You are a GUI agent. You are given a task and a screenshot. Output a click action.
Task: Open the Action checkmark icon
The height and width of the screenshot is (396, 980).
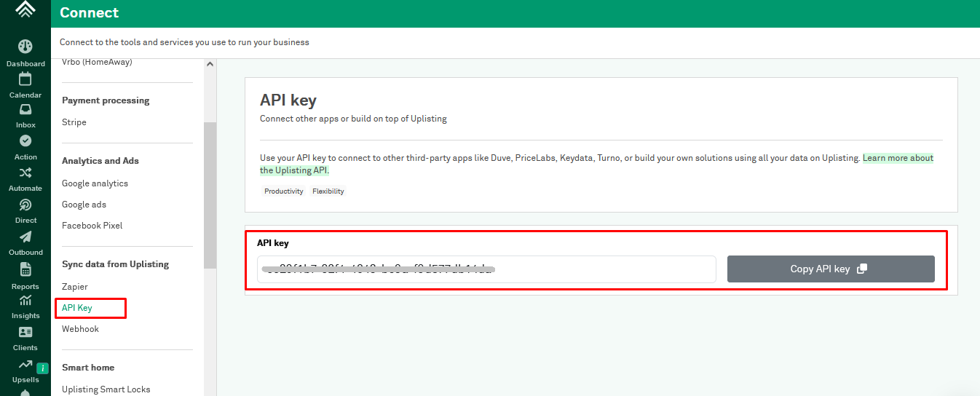click(x=25, y=141)
